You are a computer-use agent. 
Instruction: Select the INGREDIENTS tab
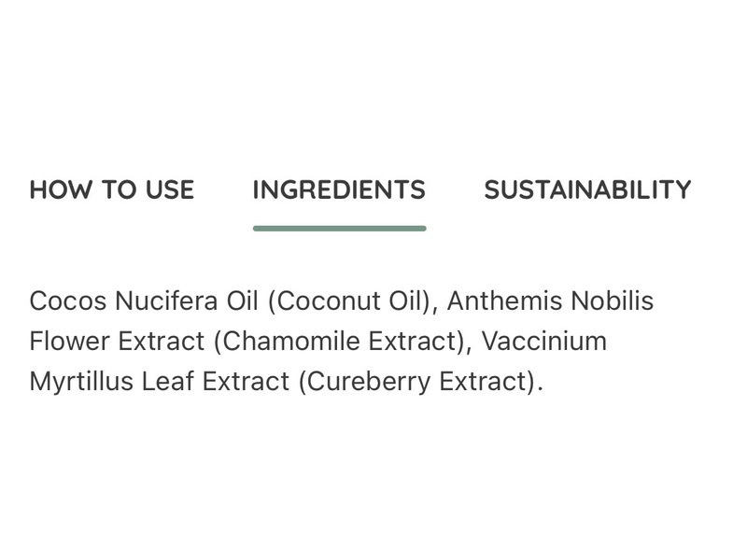339,190
